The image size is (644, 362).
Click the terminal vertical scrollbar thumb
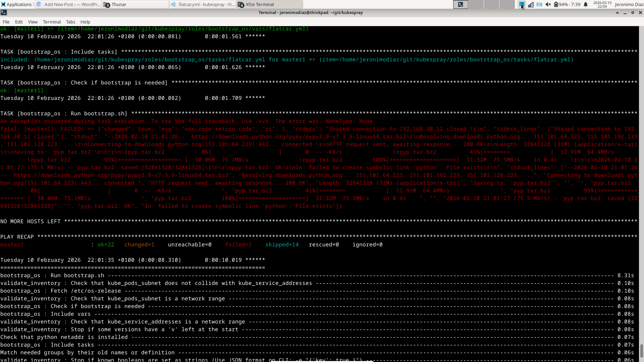641,351
